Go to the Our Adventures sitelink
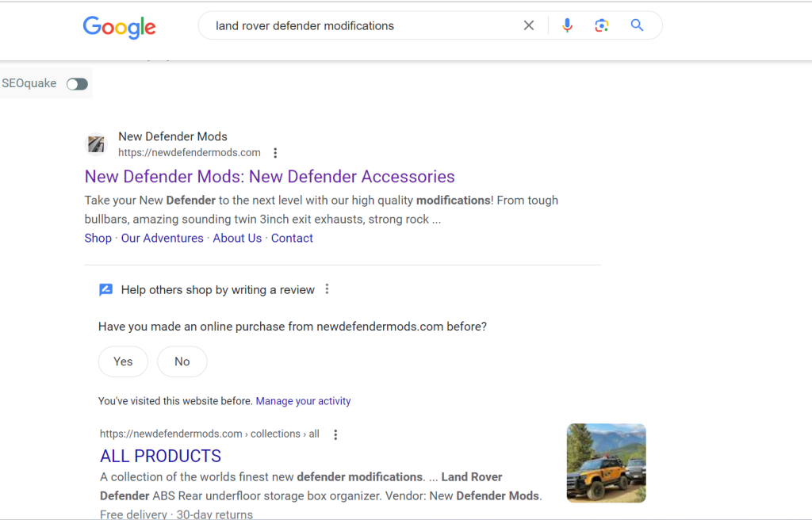The width and height of the screenshot is (812, 520). tap(163, 238)
